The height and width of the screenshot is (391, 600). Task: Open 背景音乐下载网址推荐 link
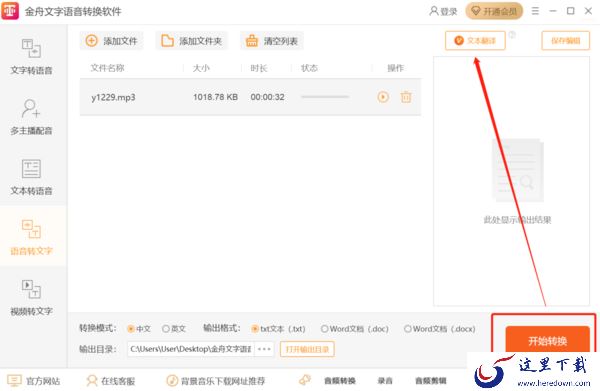[215, 381]
